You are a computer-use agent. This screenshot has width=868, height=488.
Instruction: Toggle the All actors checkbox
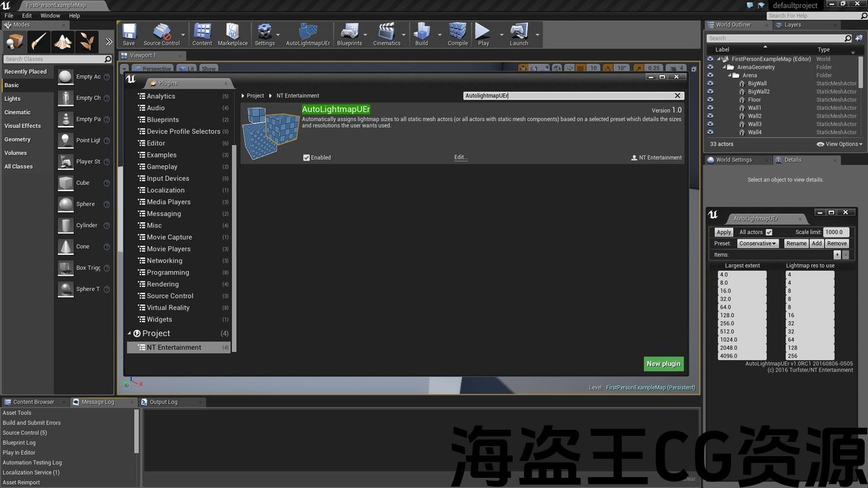(769, 232)
